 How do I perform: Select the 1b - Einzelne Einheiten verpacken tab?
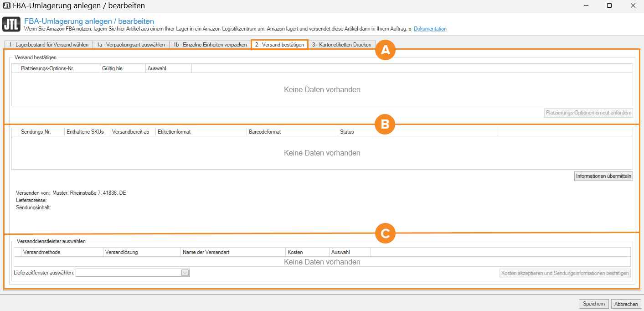click(210, 45)
